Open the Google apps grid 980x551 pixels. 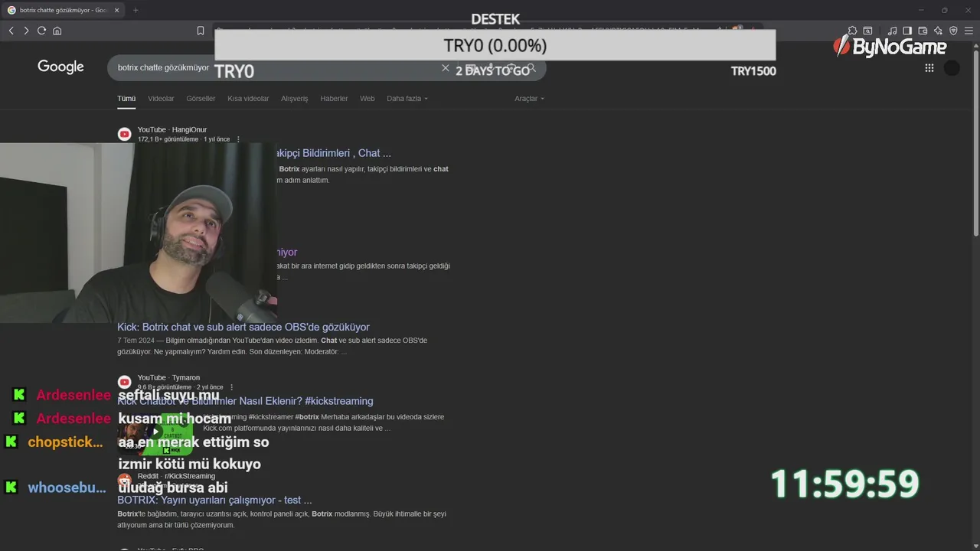tap(929, 67)
